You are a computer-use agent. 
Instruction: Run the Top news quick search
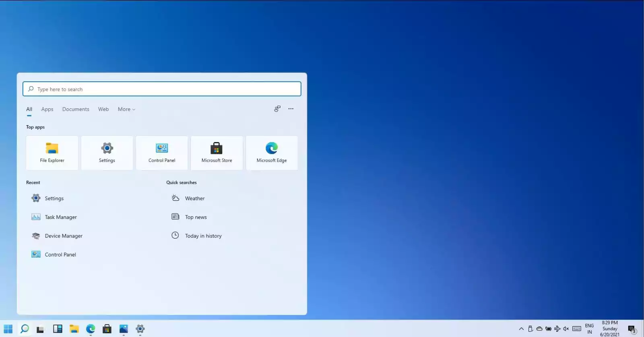[189, 217]
